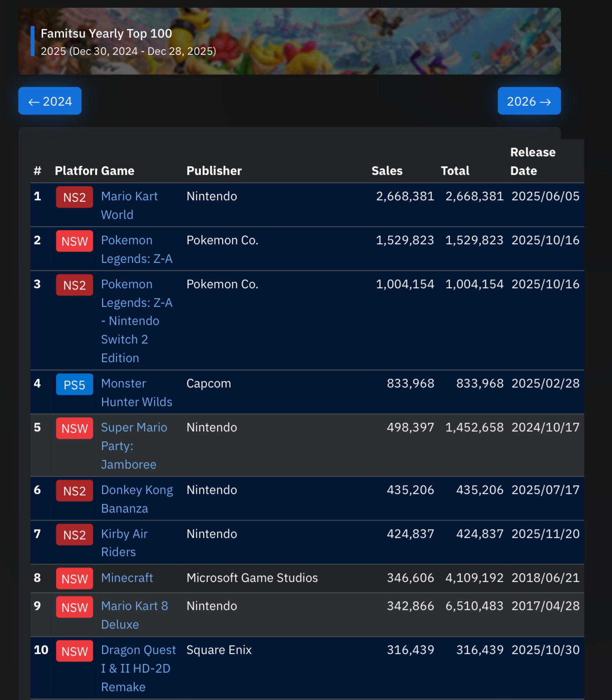The height and width of the screenshot is (700, 612).
Task: Click the NS2 badge for Kirby Air Riders
Action: 74,535
